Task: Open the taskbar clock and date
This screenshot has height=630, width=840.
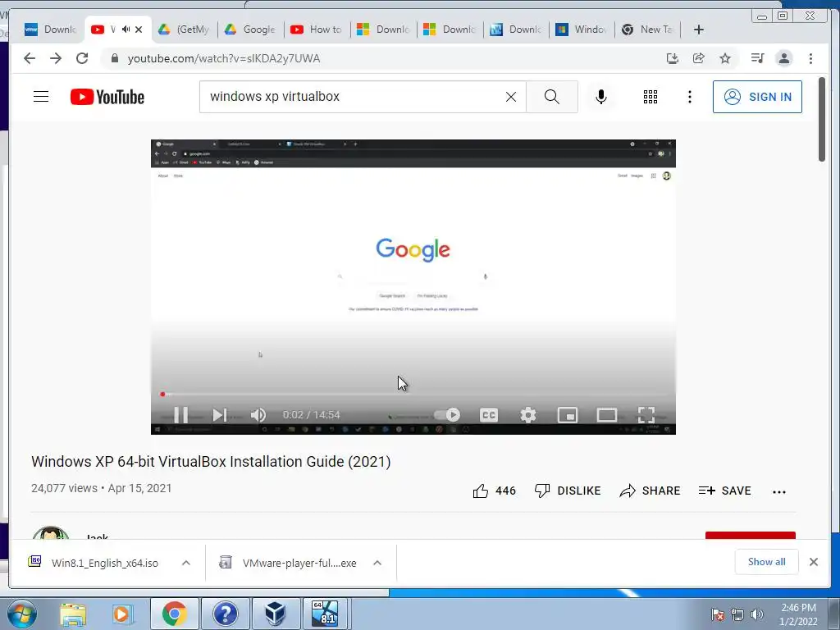Action: (x=798, y=614)
